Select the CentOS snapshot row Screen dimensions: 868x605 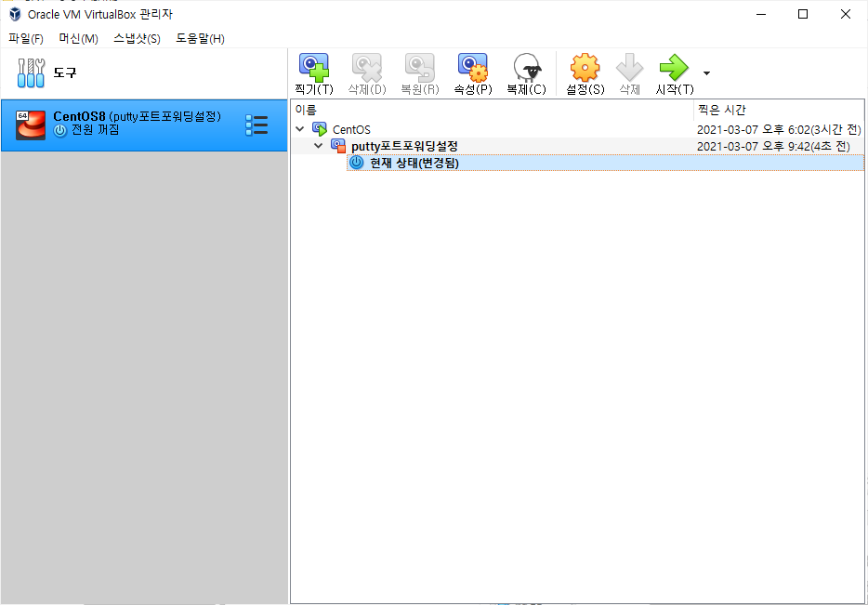(x=577, y=129)
